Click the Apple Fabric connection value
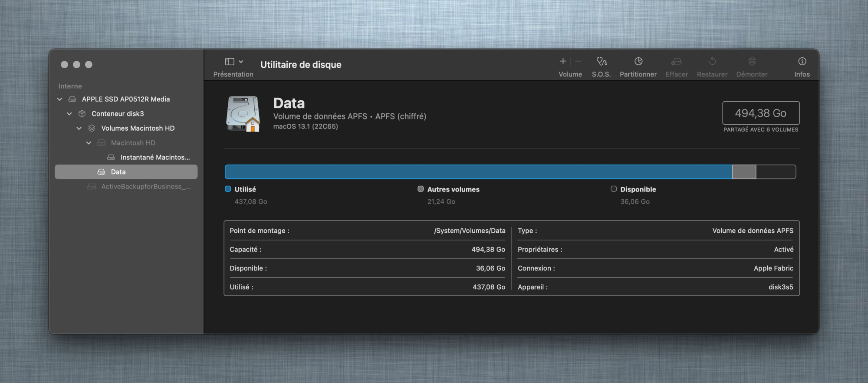This screenshot has width=868, height=383. pos(773,268)
